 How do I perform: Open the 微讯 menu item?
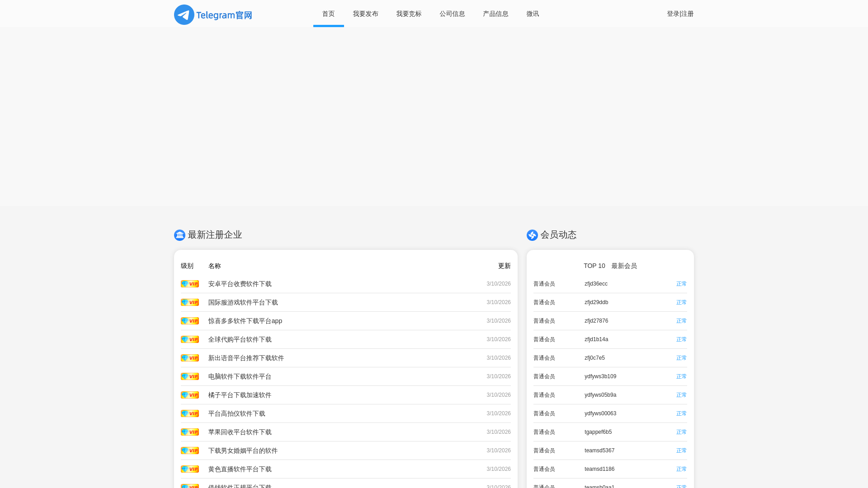pos(533,14)
